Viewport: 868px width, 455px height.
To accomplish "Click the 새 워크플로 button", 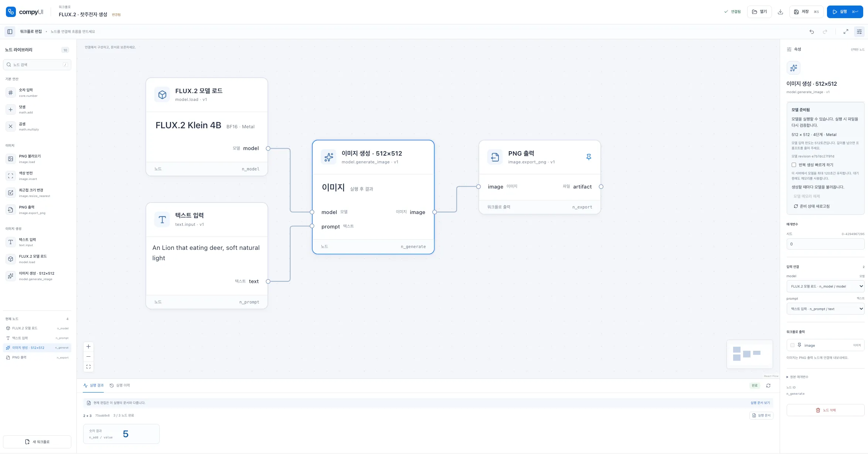I will tap(37, 442).
